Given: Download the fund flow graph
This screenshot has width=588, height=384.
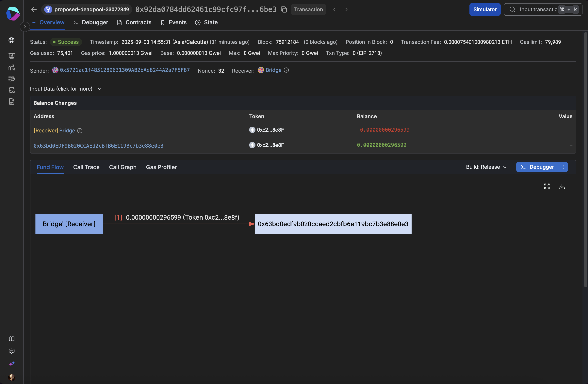Looking at the screenshot, I should tap(562, 186).
